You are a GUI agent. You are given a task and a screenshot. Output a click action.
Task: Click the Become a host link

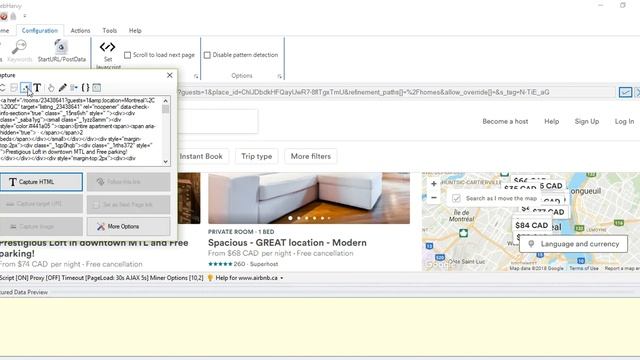tap(505, 121)
